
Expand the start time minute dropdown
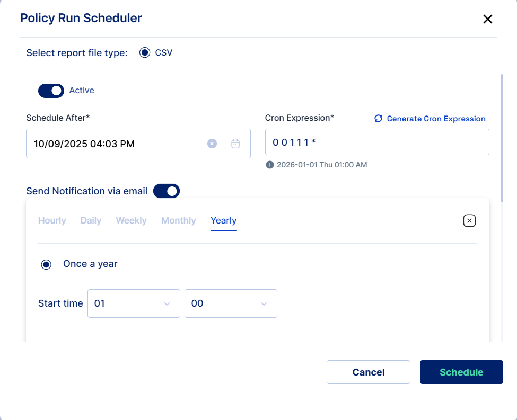231,303
